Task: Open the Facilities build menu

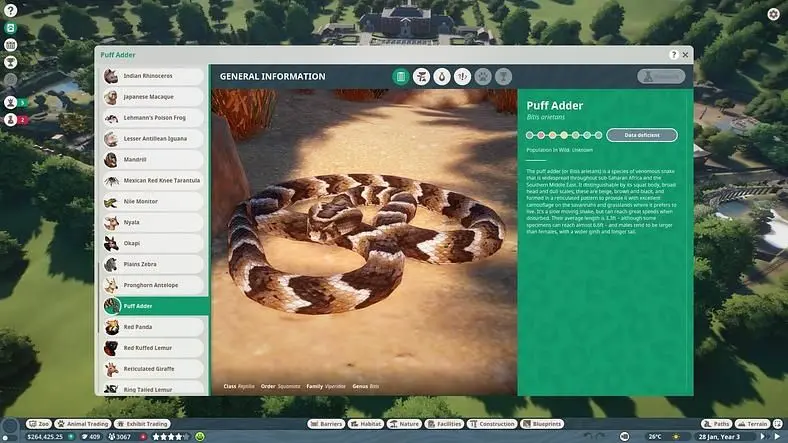Action: pos(444,424)
